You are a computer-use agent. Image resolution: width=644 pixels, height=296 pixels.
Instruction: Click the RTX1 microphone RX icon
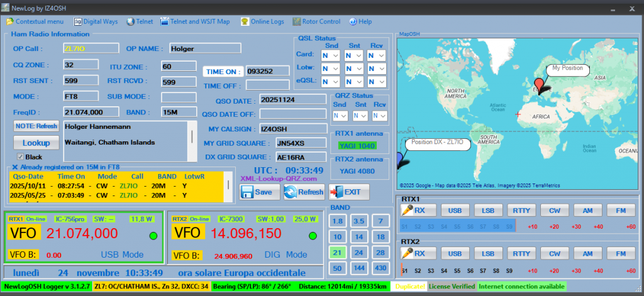point(408,210)
